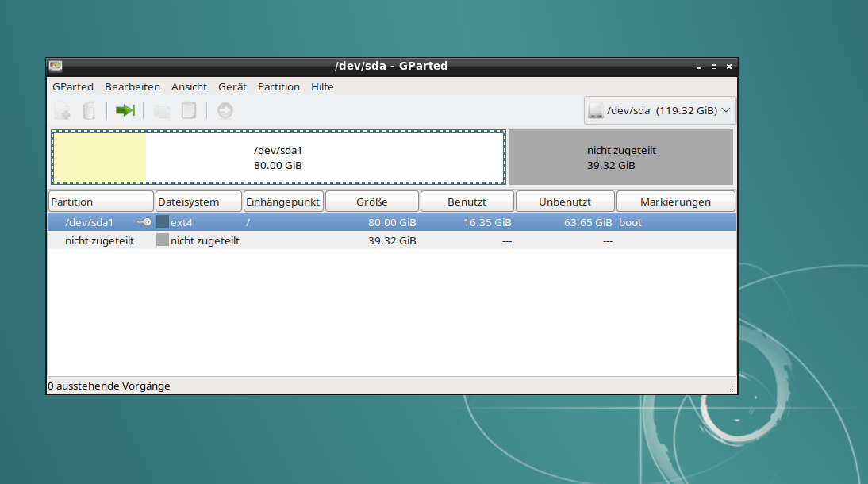Maximize the GParted window

[714, 67]
